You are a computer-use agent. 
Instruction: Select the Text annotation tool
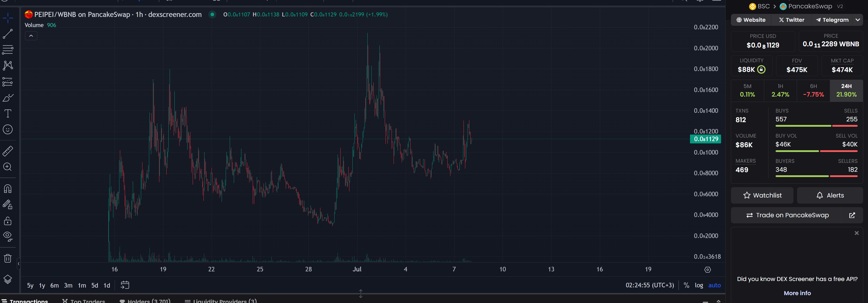[x=8, y=113]
